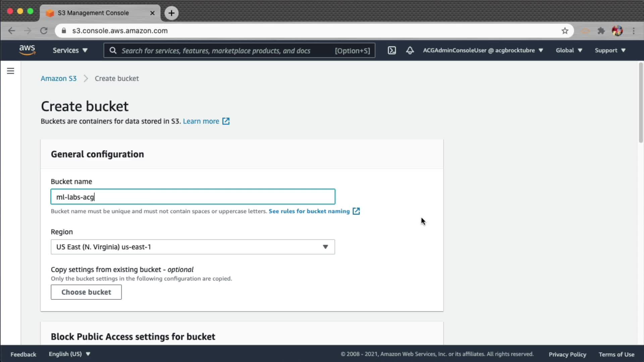Open the CloudShell terminal icon
This screenshot has width=644, height=362.
[392, 50]
